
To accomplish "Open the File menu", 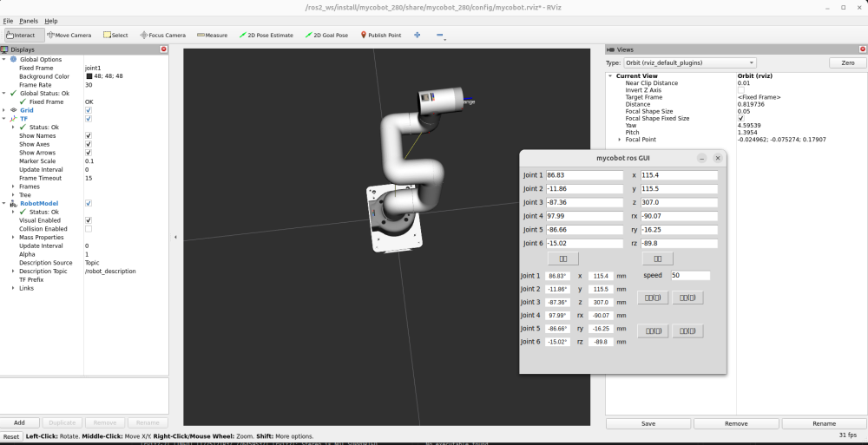I will pos(8,21).
